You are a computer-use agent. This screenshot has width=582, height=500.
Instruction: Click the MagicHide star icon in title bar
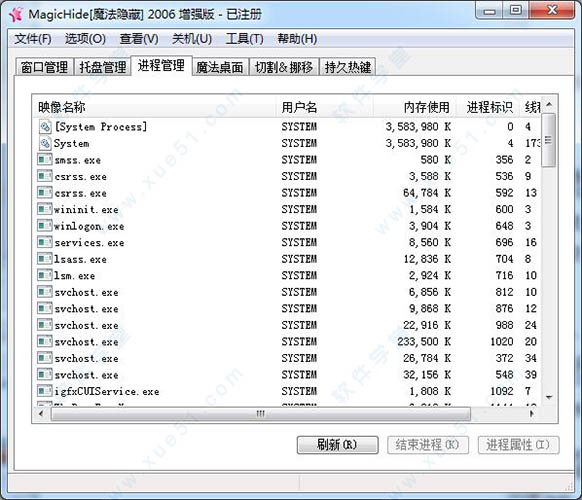tap(16, 15)
